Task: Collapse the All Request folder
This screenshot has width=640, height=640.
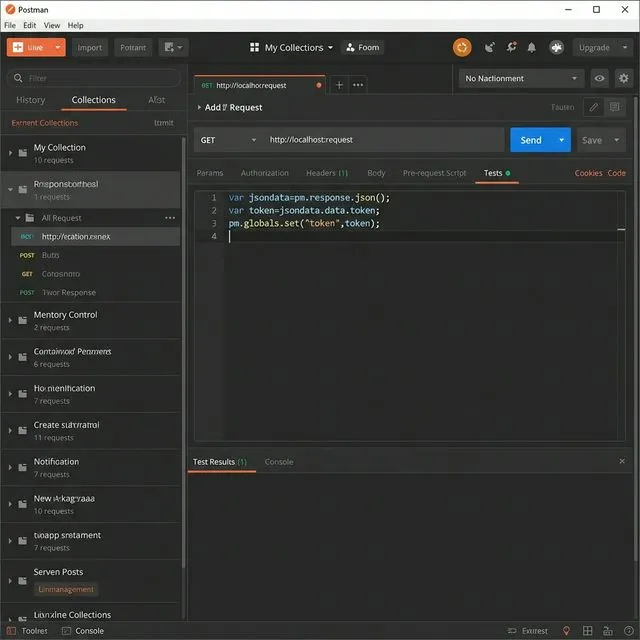Action: pyautogui.click(x=17, y=217)
